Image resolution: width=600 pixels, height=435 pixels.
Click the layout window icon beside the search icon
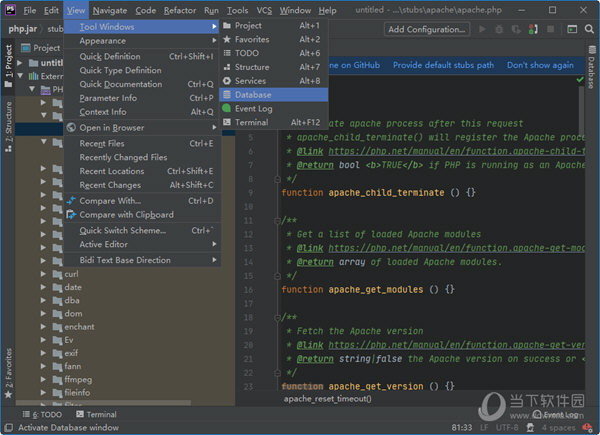(x=572, y=29)
